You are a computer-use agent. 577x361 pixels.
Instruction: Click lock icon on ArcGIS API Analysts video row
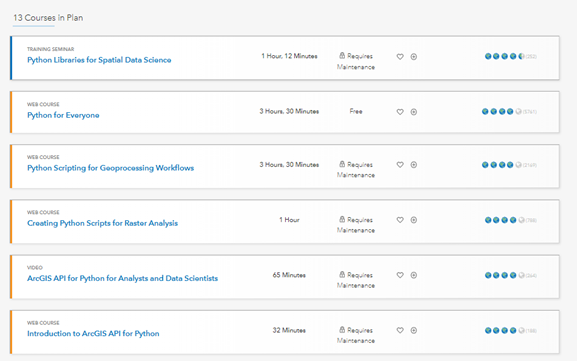tap(342, 275)
